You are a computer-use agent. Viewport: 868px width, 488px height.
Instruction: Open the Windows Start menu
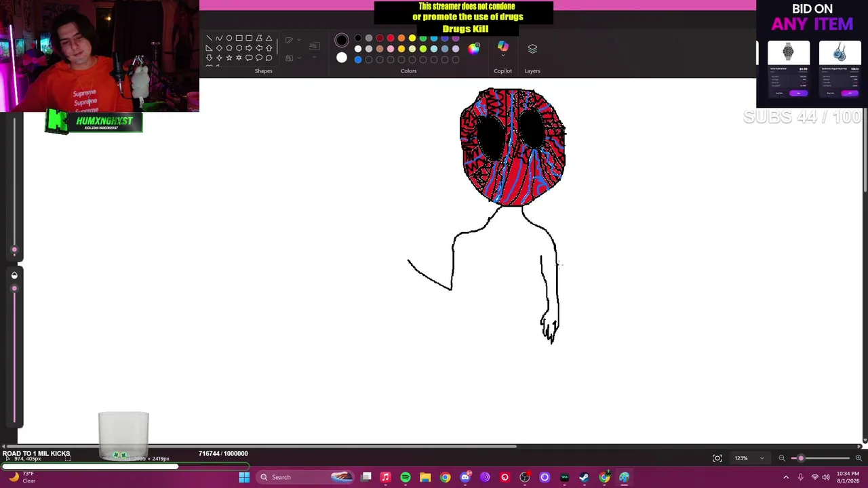(244, 477)
